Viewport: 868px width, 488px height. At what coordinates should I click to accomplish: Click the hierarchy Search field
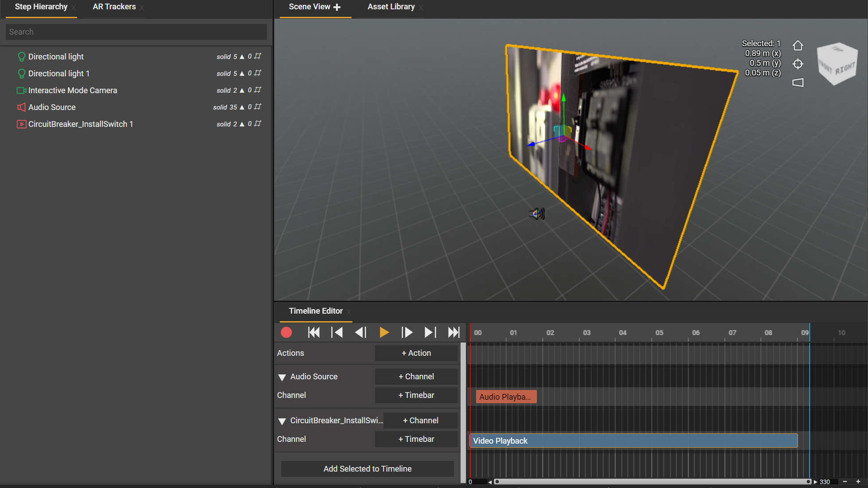pos(136,32)
